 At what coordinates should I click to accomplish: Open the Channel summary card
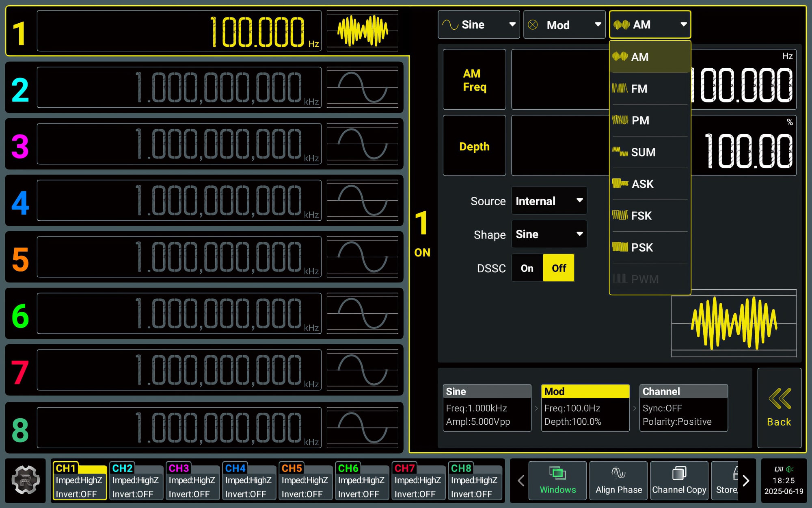click(x=683, y=408)
